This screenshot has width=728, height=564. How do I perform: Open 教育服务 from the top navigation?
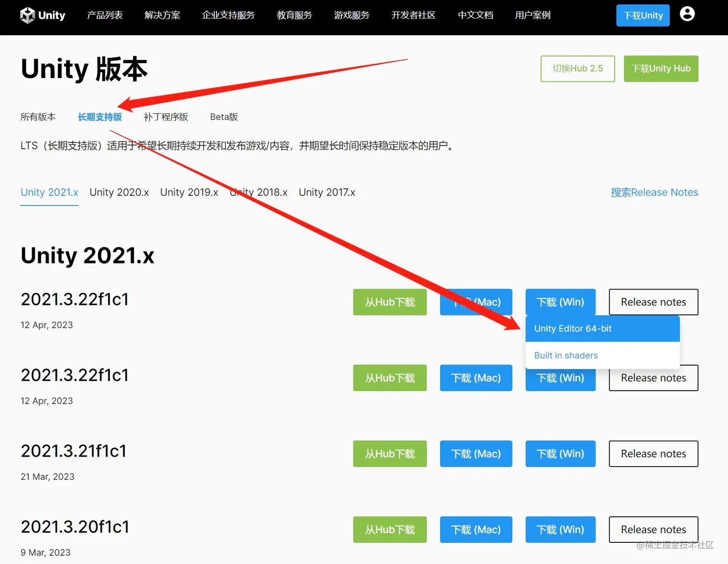click(294, 15)
